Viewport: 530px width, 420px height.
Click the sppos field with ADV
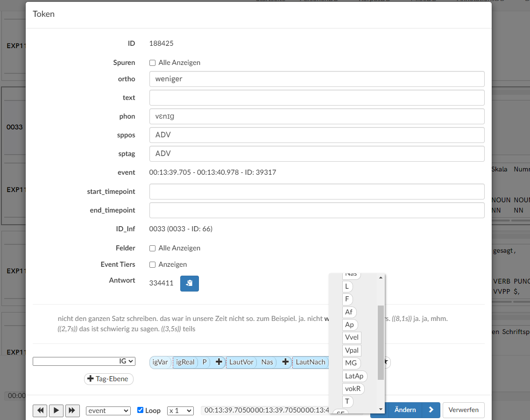pyautogui.click(x=317, y=135)
